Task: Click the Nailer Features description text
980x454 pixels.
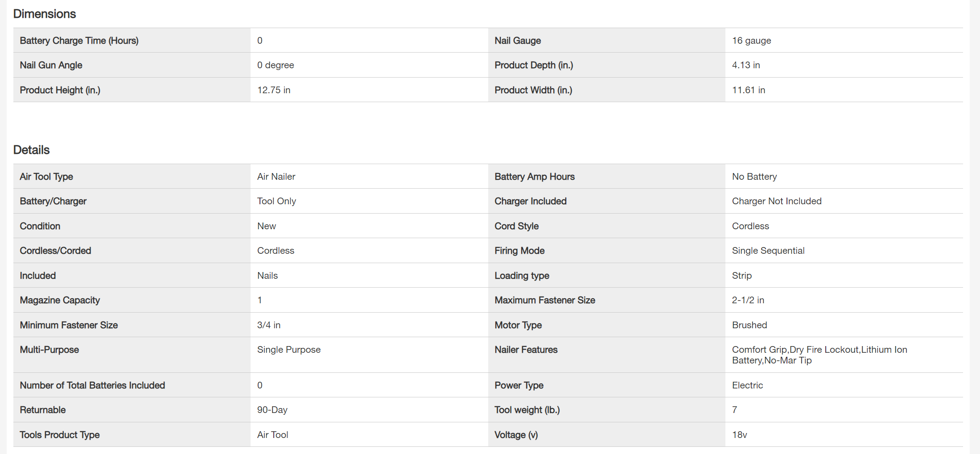Action: 819,355
